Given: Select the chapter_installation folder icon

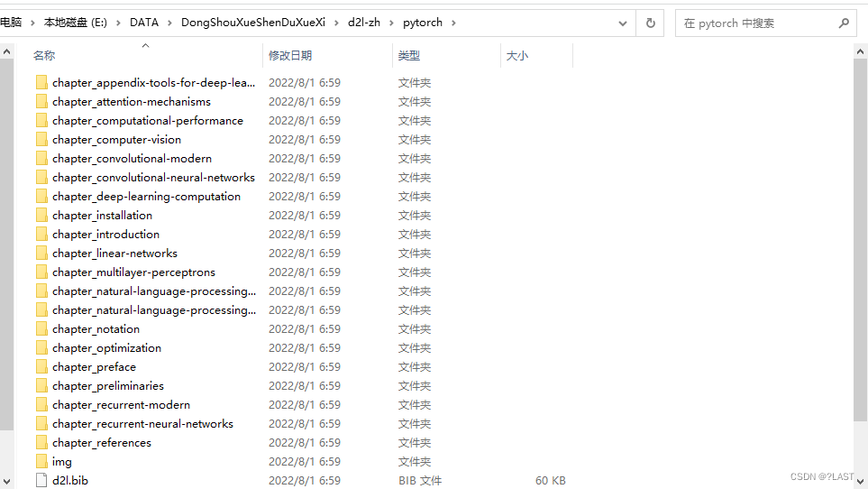Looking at the screenshot, I should 41,215.
